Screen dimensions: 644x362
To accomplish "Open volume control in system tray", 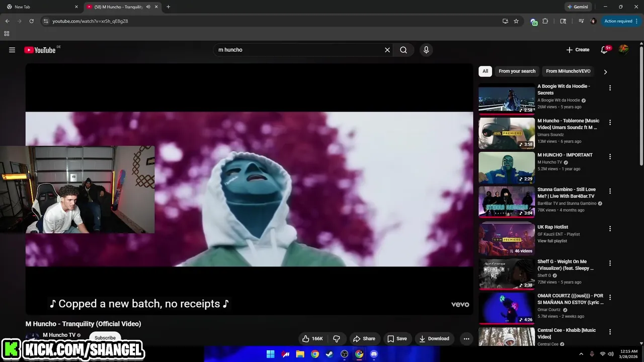I will pyautogui.click(x=611, y=354).
